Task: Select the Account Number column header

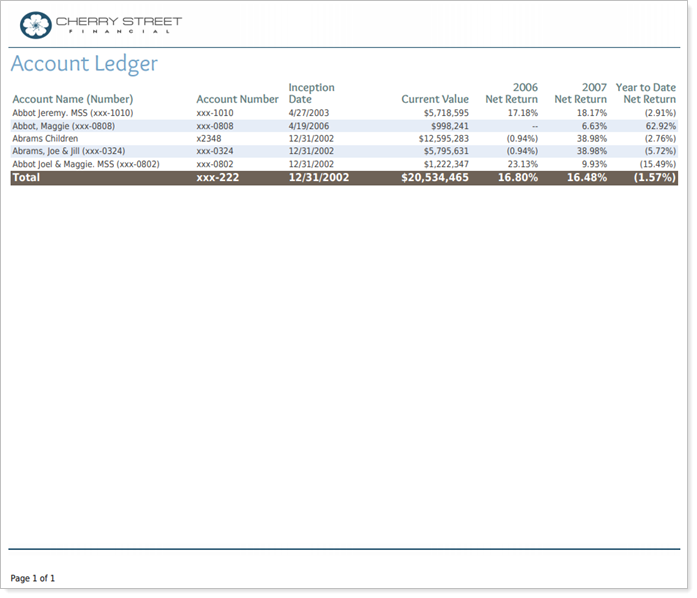Action: pos(237,99)
